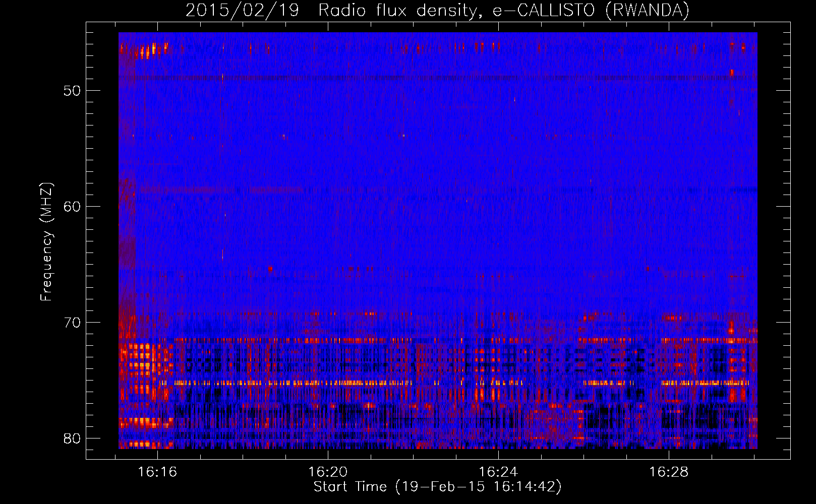
Task: Click the 16:24 time tick label
Action: 498,472
